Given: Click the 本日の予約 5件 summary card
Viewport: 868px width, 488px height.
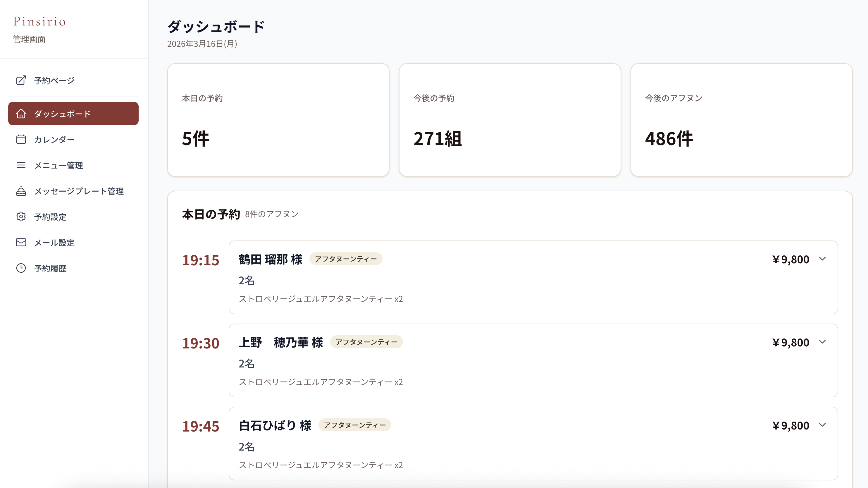Looking at the screenshot, I should (x=278, y=120).
